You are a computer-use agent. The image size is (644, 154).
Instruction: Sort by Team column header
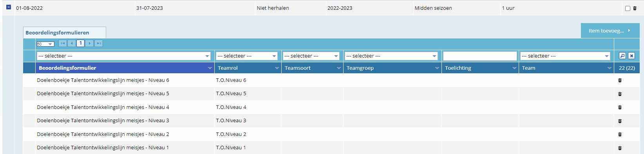(528, 68)
